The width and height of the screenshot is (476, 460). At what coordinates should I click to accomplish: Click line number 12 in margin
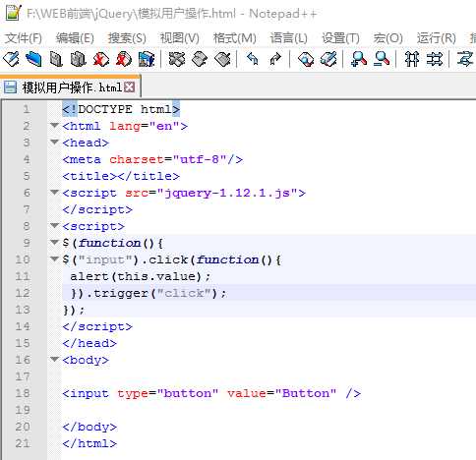coord(23,293)
